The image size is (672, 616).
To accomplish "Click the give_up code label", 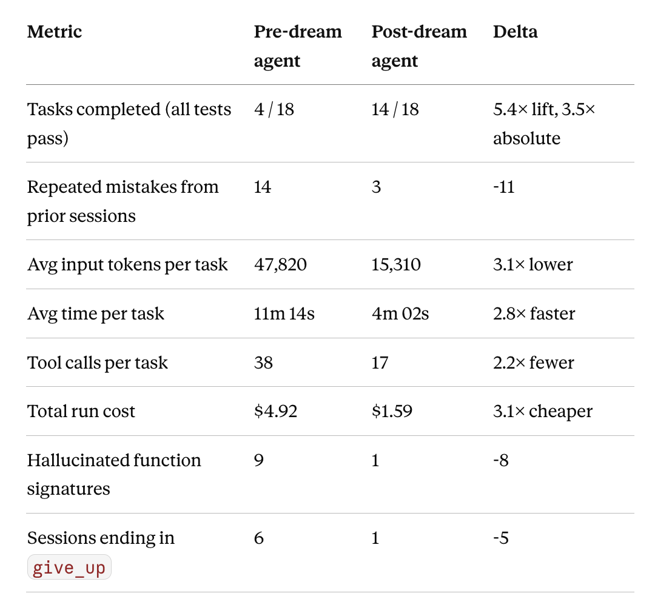I will point(69,567).
